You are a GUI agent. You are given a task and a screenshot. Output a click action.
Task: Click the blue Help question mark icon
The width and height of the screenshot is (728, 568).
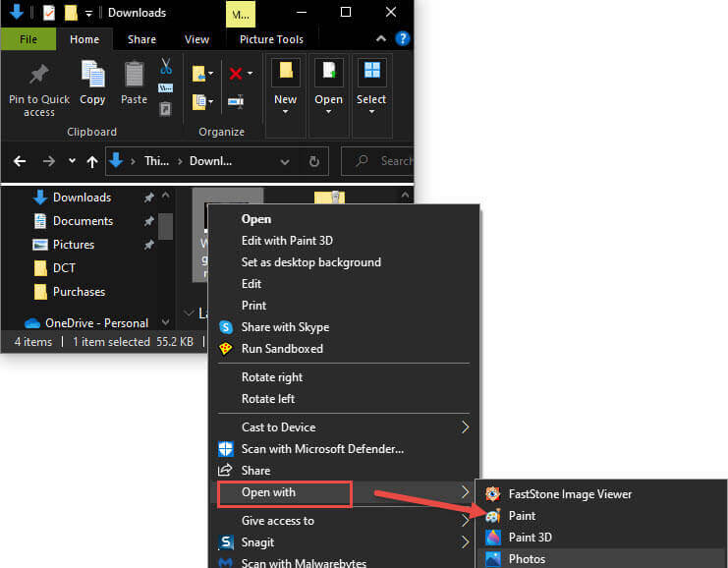click(x=403, y=38)
